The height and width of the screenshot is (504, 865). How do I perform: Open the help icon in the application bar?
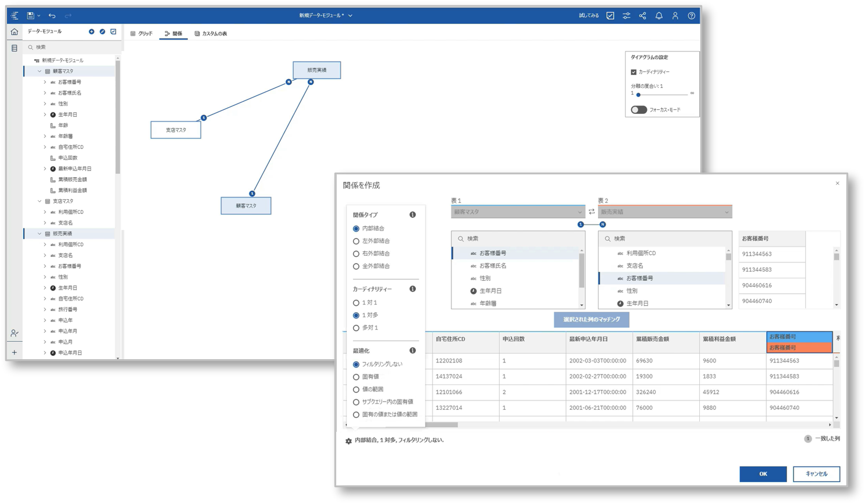(x=690, y=16)
